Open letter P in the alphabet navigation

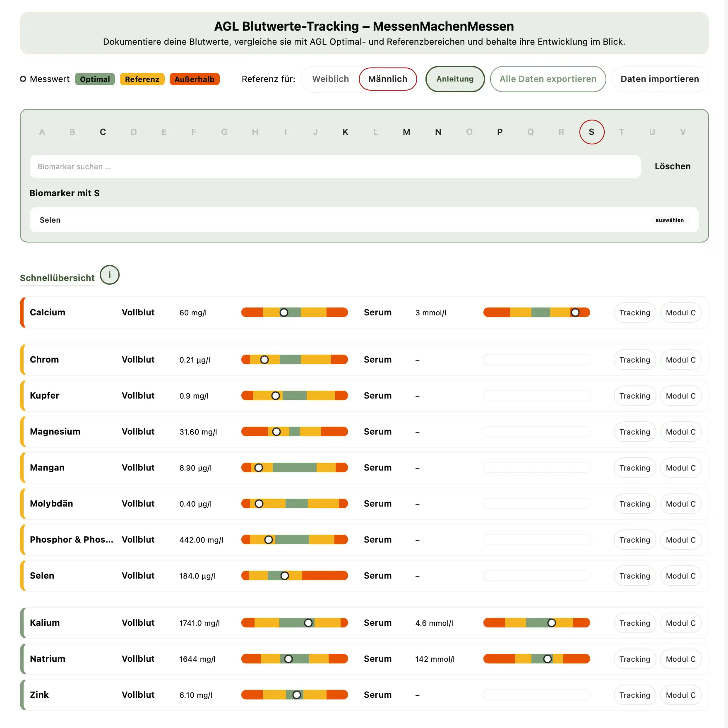(500, 132)
